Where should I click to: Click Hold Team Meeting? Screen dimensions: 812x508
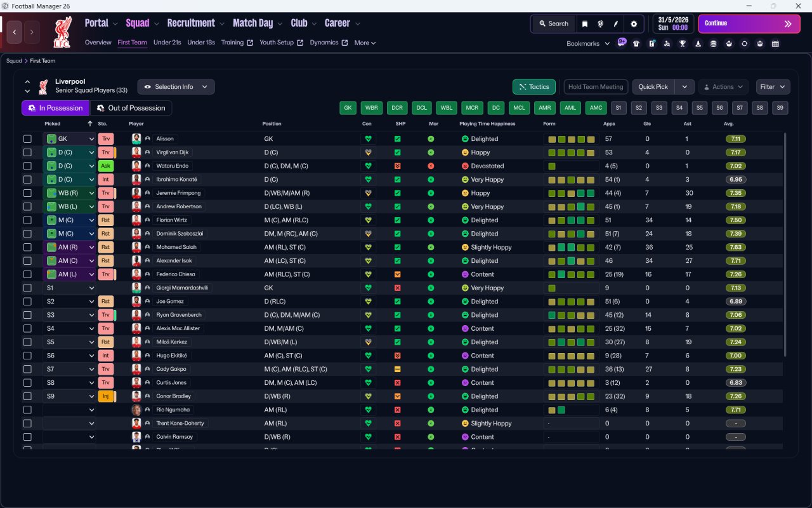tap(596, 87)
